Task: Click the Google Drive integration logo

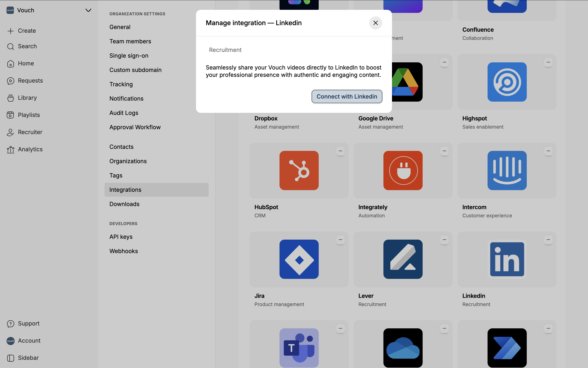Action: coord(407,82)
